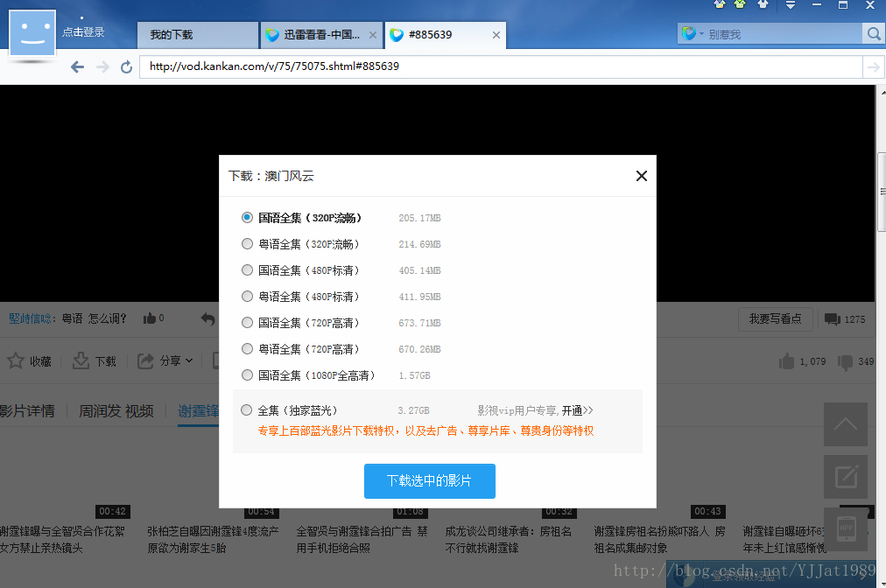
Task: Click the search magnifier icon
Action: coord(874,34)
